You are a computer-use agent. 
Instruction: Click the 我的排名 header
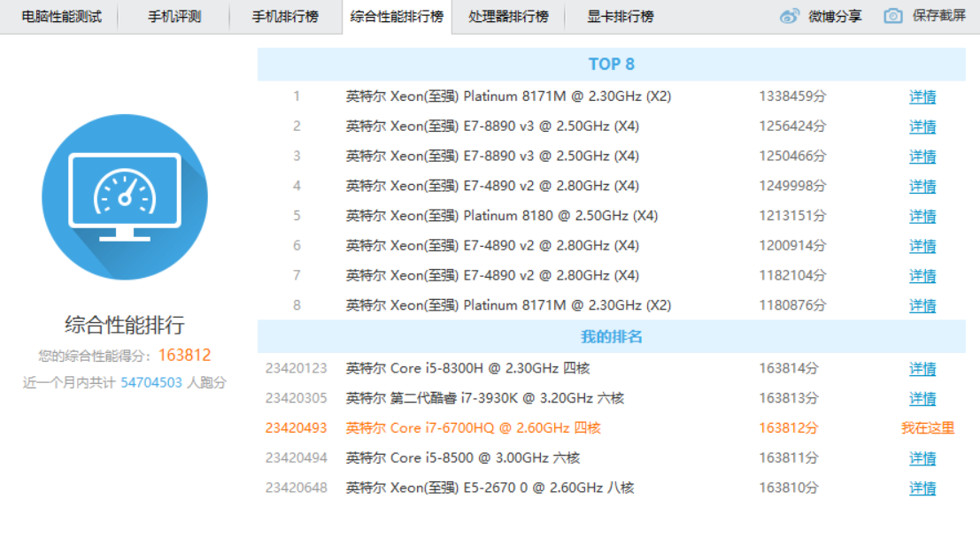pyautogui.click(x=611, y=337)
